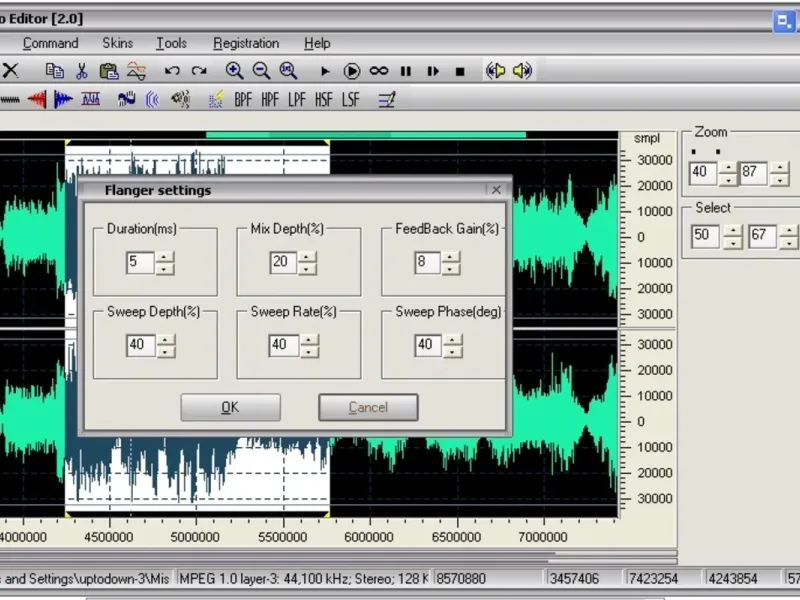The height and width of the screenshot is (600, 800).
Task: Click the Paste clipboard icon
Action: click(109, 71)
